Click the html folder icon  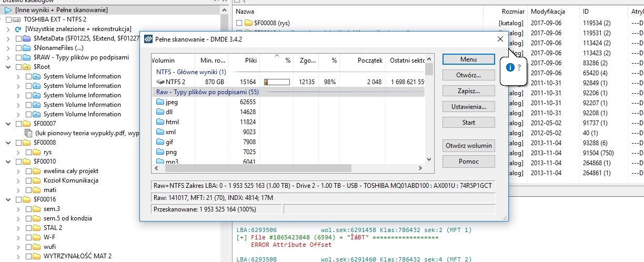[160, 122]
